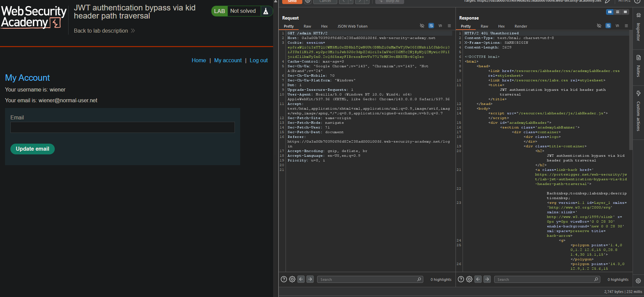Select Response Hex tab
The image size is (644, 297).
tap(501, 26)
